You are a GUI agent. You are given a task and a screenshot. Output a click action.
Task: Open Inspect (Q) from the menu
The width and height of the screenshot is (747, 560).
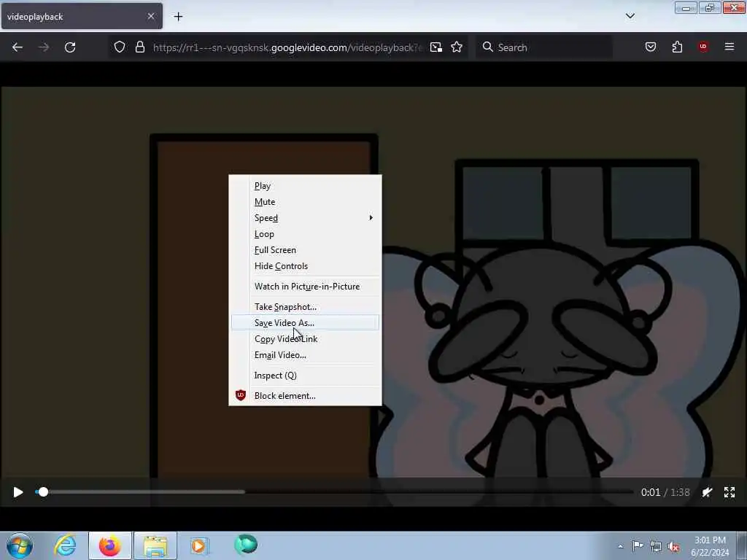point(305,376)
